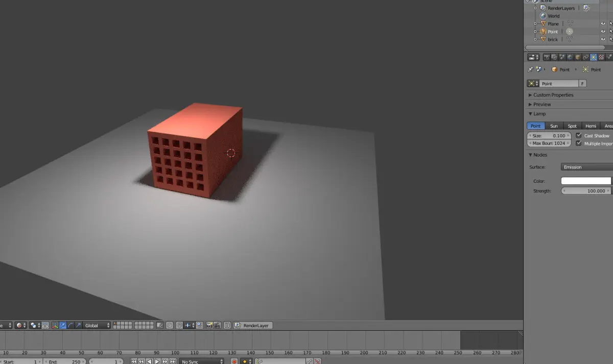613x364 pixels.
Task: Click the orange lamp icon beside Point
Action: [543, 31]
